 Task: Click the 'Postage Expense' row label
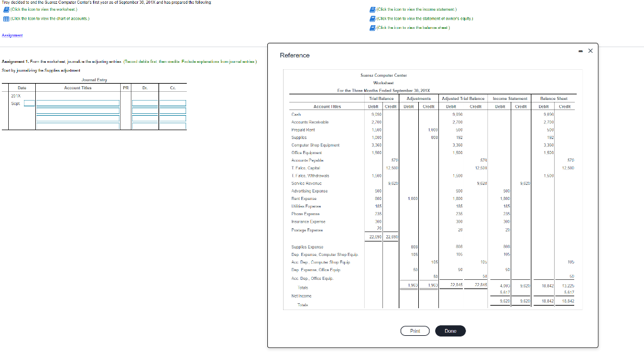[307, 230]
